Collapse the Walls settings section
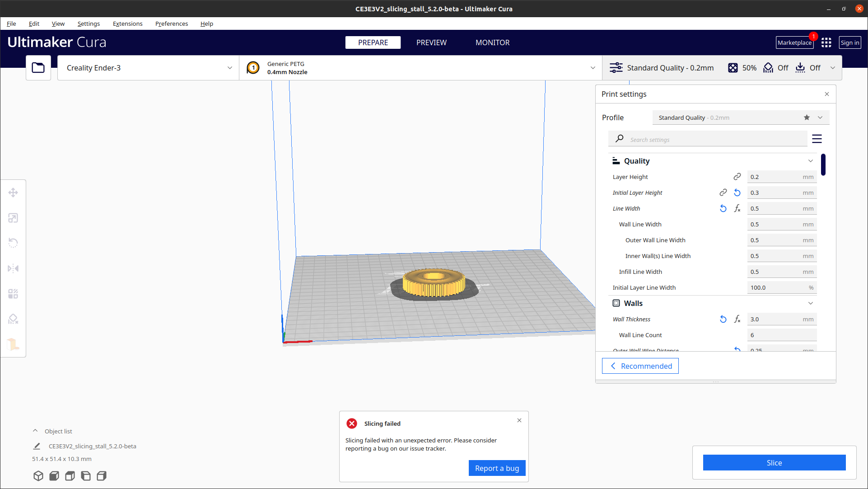Image resolution: width=868 pixels, height=489 pixels. [x=810, y=303]
